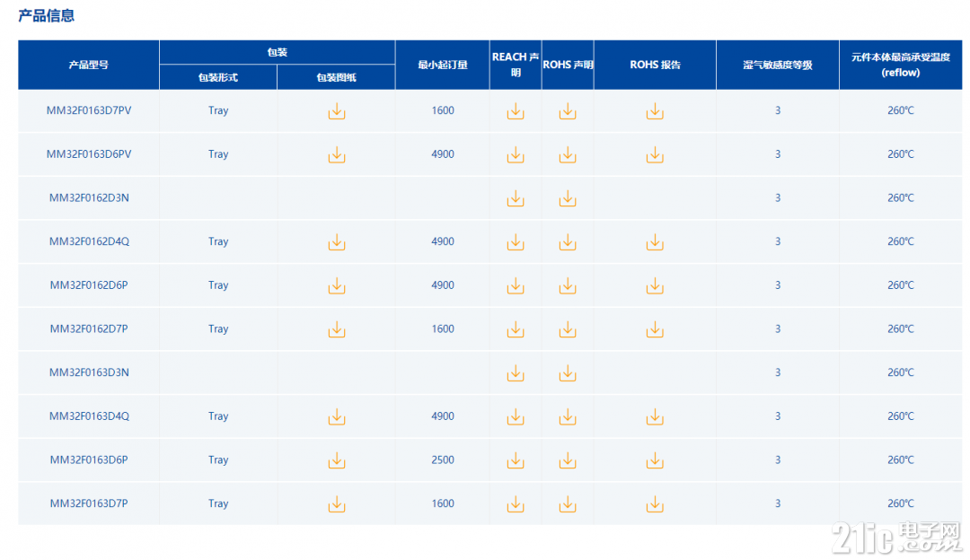Viewport: 970px width, 560px height.
Task: Download packaging drawing for MM32F0163D7PV
Action: [x=337, y=112]
